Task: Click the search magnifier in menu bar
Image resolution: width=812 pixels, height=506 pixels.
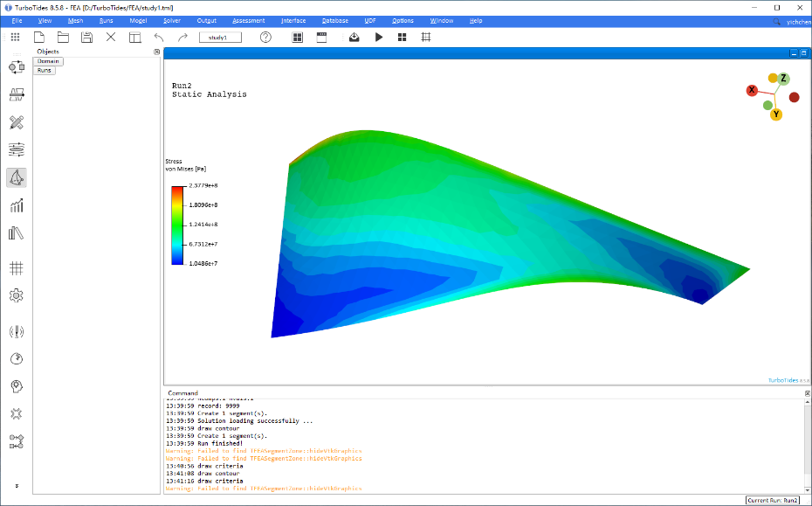Action: pyautogui.click(x=776, y=22)
